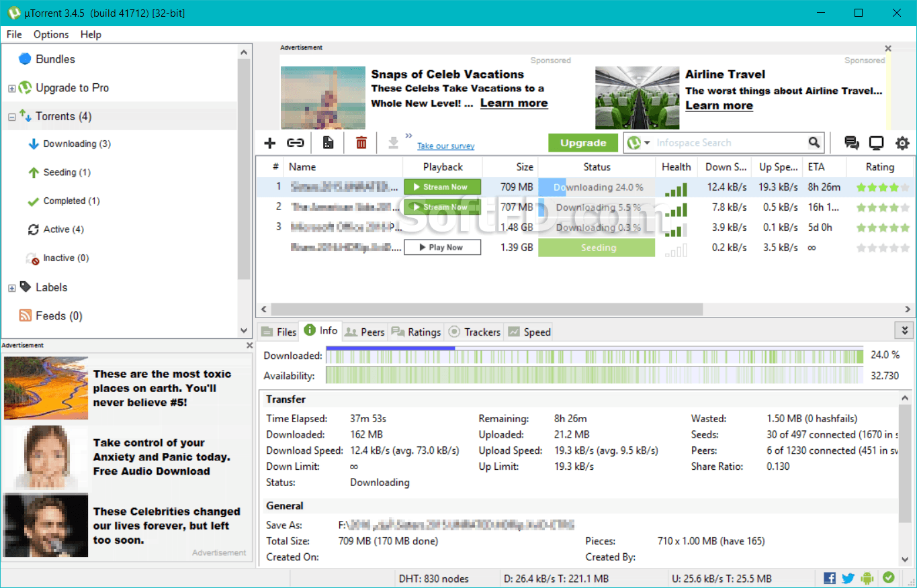Switch to the Files tab
Viewport: 917px width, 588px height.
coord(278,332)
